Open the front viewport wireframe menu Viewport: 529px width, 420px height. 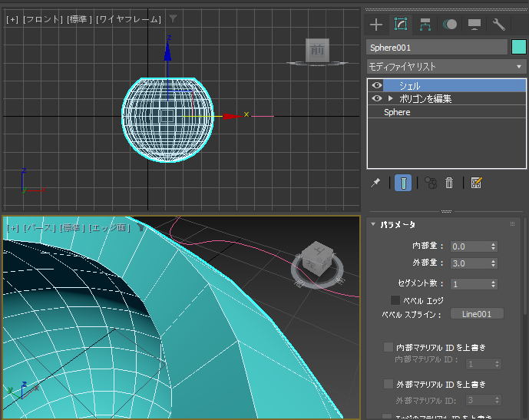[x=128, y=19]
